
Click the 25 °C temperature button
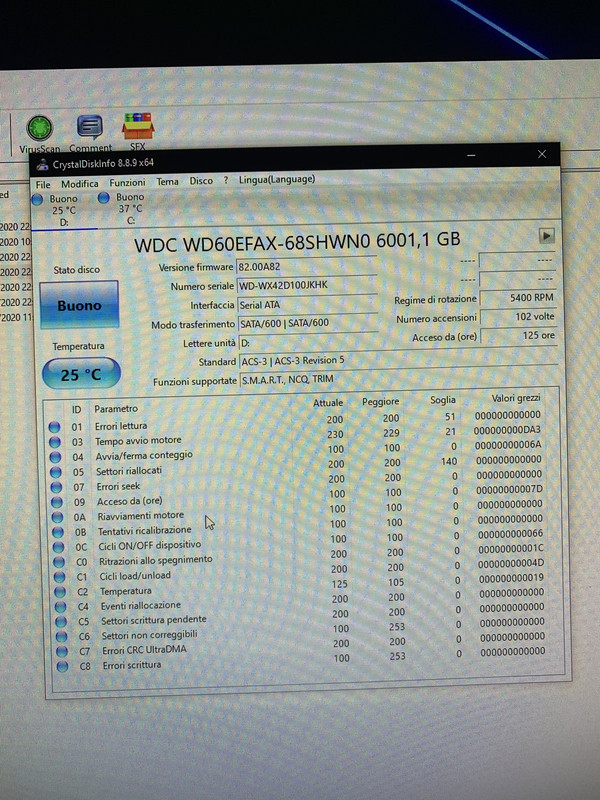(x=81, y=374)
